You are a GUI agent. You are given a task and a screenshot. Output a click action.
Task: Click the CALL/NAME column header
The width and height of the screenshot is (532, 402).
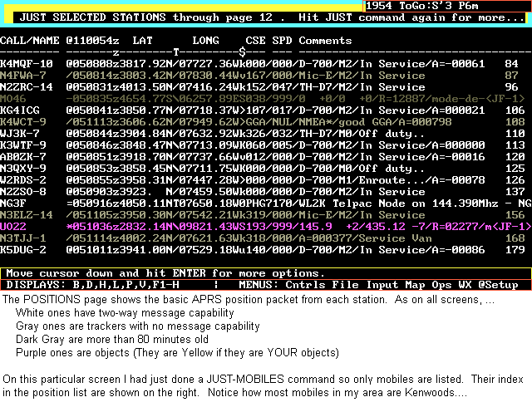coord(30,40)
